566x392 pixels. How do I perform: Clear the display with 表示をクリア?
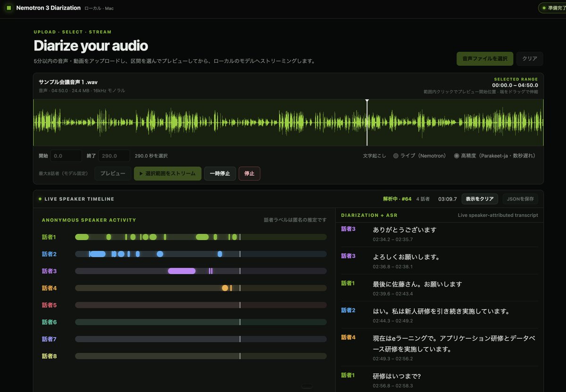tap(480, 199)
